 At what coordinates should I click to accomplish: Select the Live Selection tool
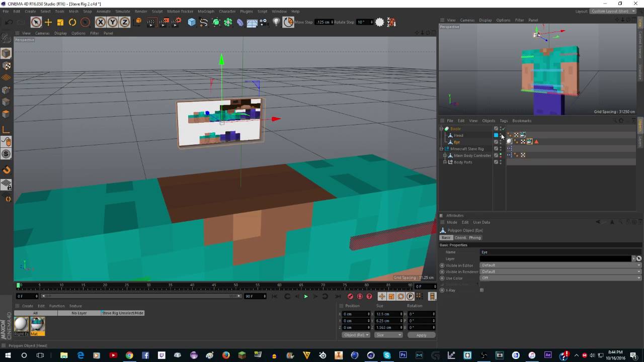[36, 22]
